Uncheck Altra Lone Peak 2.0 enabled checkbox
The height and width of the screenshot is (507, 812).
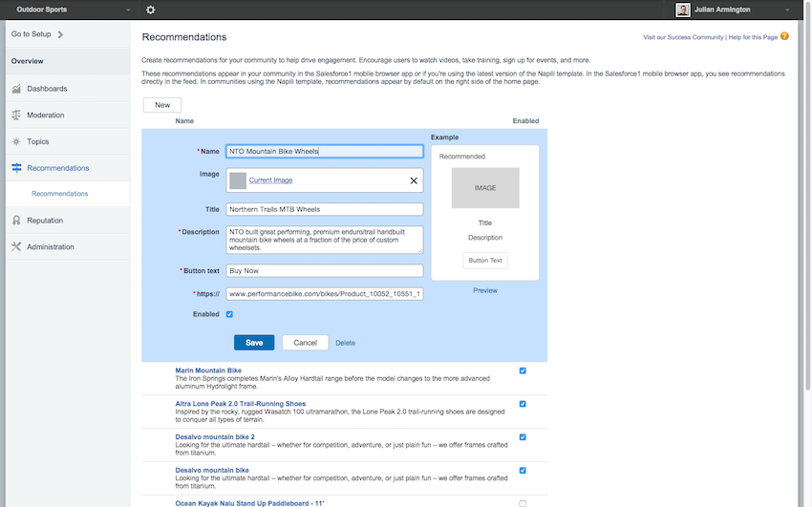pyautogui.click(x=523, y=404)
